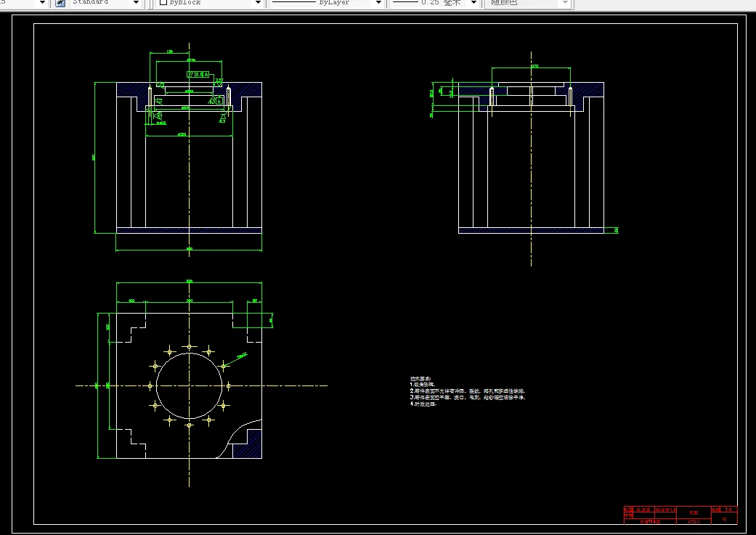Click the text style icon beside Standard
This screenshot has height=535, width=756.
click(60, 3)
